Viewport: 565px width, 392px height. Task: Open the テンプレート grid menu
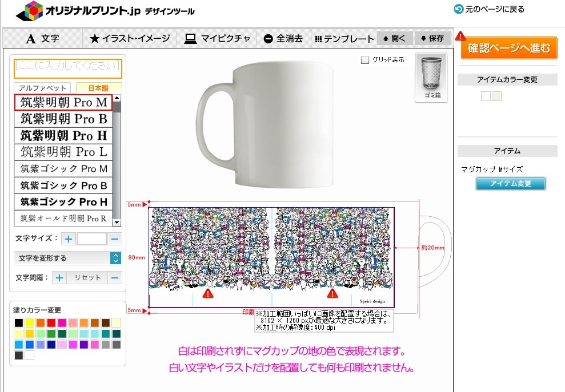[344, 39]
